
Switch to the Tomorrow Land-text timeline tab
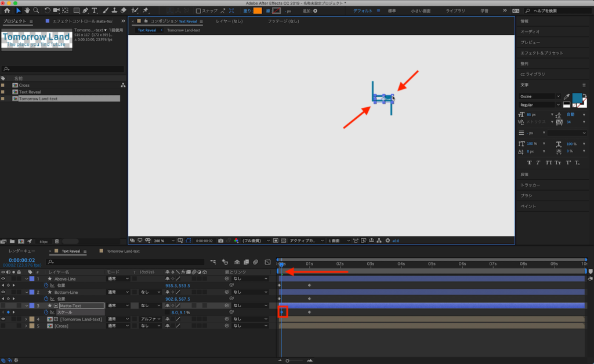pyautogui.click(x=122, y=252)
